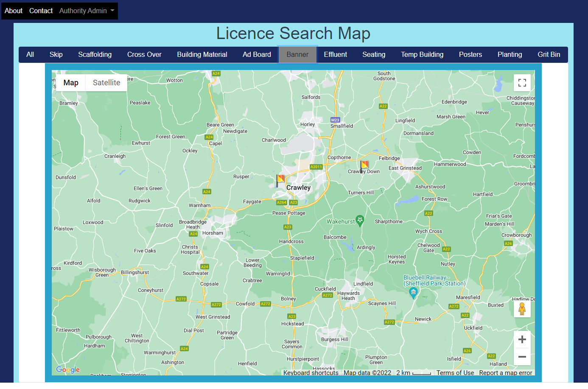Click the zoom in plus button

[522, 339]
